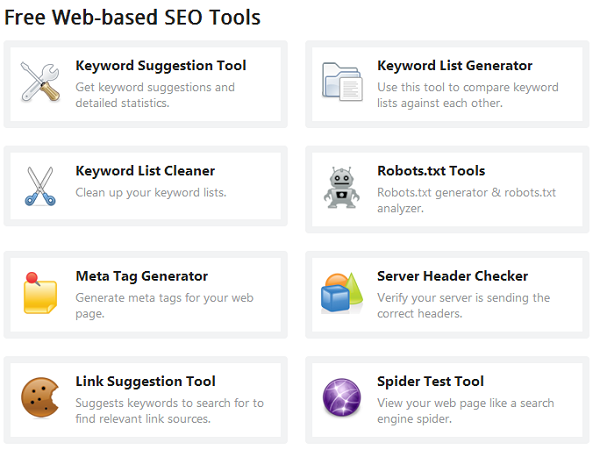
Task: Click 'View your web page like a search' text
Action: (466, 411)
